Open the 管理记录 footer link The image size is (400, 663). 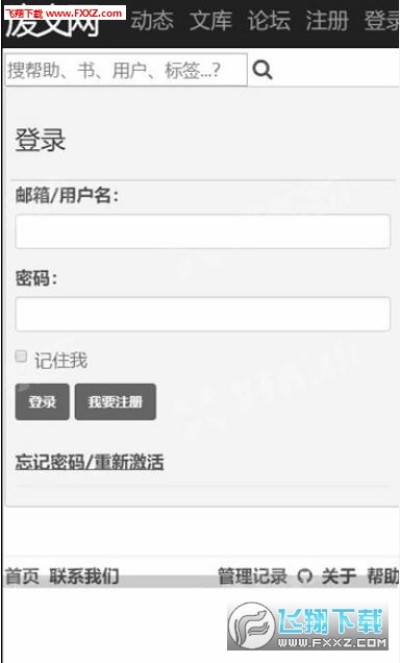(252, 576)
